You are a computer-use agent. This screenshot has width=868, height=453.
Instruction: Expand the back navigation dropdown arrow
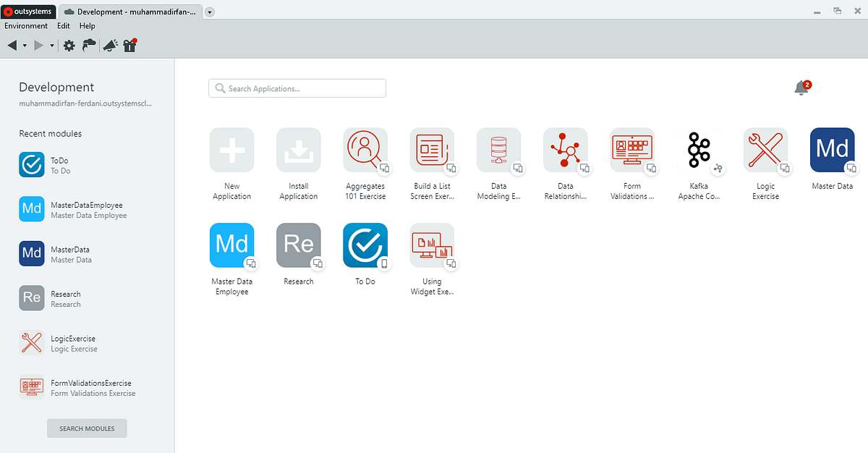click(x=24, y=45)
